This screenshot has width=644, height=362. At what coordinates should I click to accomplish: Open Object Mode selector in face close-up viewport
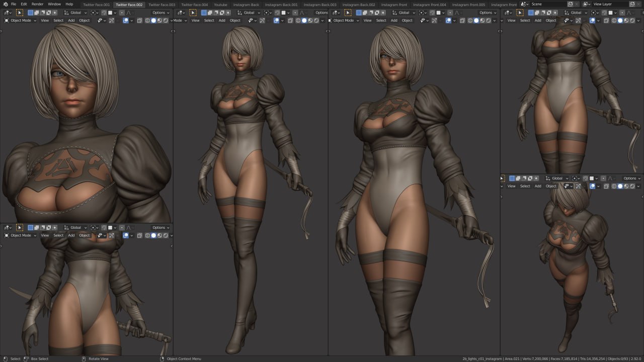[20, 21]
